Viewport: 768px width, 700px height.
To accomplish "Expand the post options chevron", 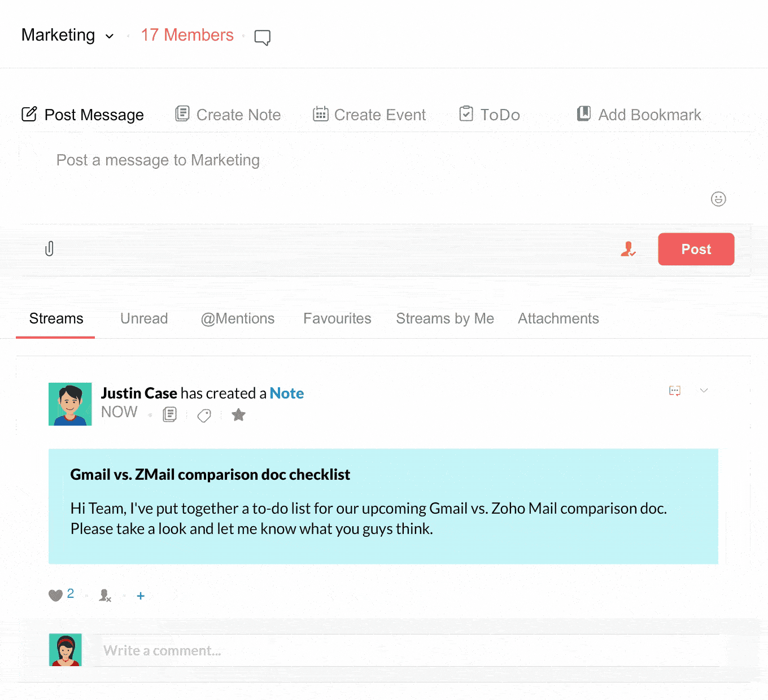I will [704, 390].
